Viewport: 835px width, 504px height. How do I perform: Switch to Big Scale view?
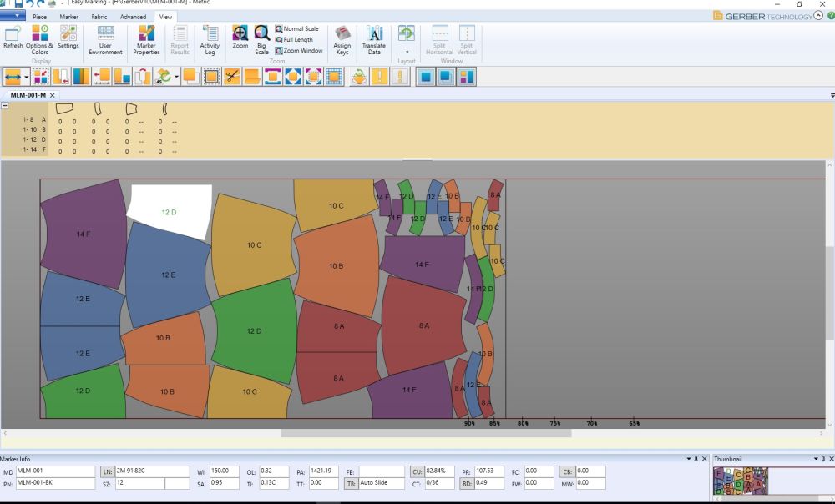261,40
